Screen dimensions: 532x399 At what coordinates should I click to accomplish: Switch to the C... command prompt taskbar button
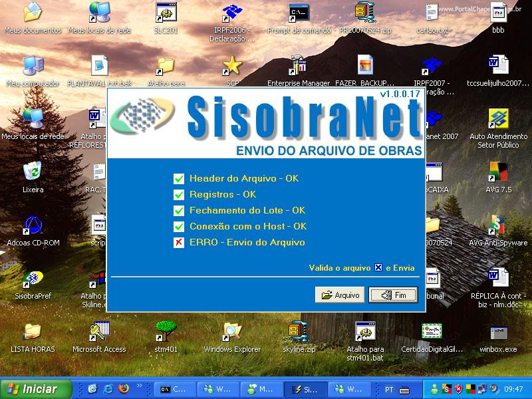point(175,390)
